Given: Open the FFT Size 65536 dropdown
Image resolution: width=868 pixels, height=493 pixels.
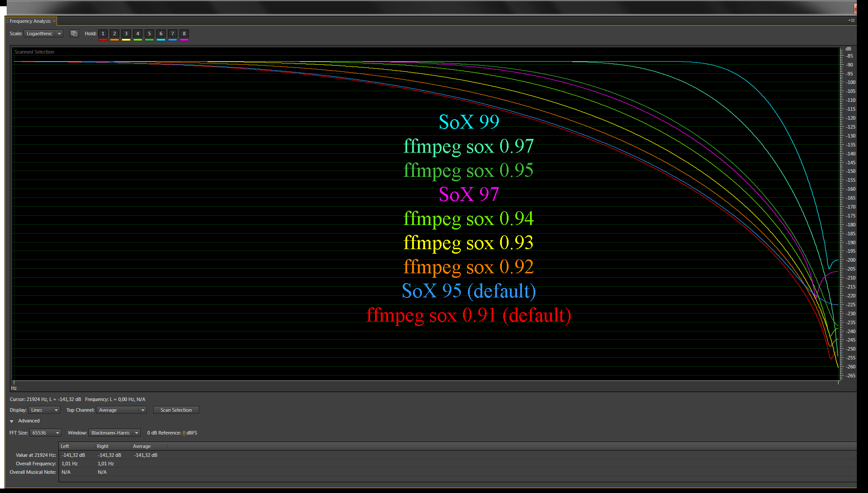Looking at the screenshot, I should (x=45, y=433).
